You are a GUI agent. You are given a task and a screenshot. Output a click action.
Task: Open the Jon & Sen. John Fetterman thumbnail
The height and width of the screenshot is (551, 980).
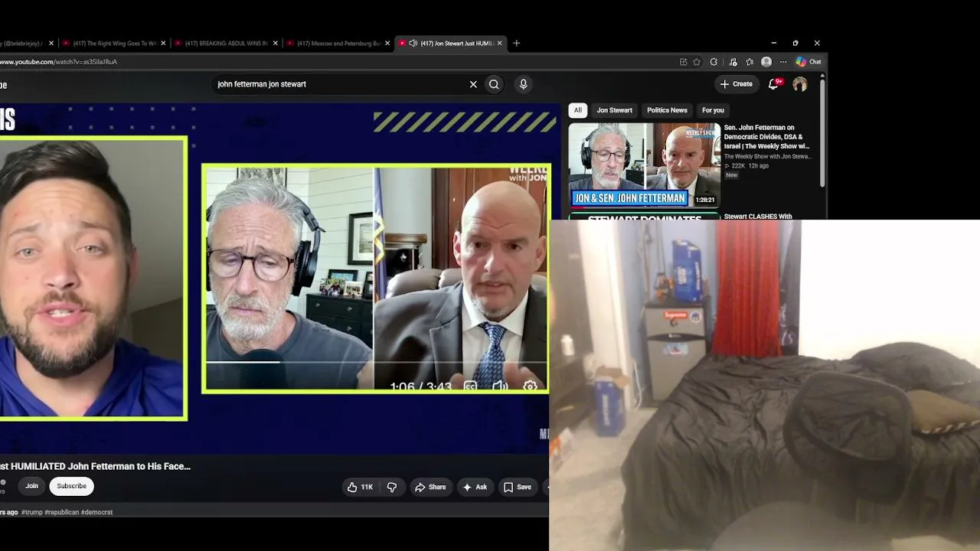[644, 165]
